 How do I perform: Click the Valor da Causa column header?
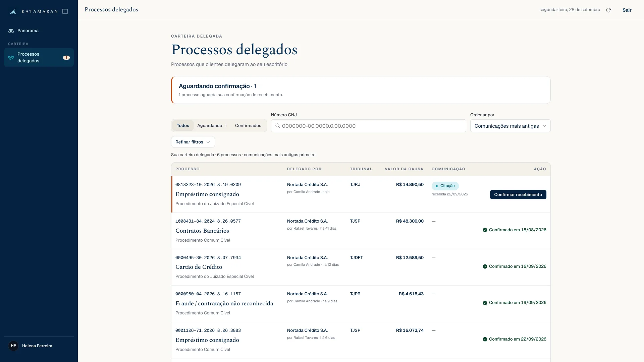pos(404,169)
